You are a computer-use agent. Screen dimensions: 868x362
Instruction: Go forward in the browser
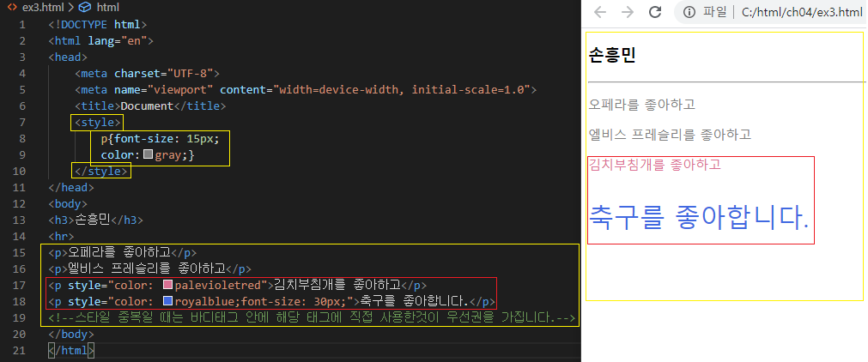tap(628, 12)
